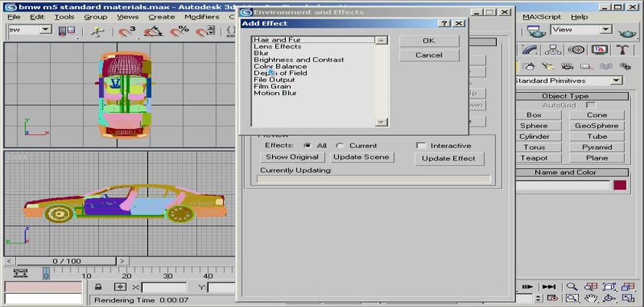Click the Zoom All viewport icon

(x=590, y=286)
